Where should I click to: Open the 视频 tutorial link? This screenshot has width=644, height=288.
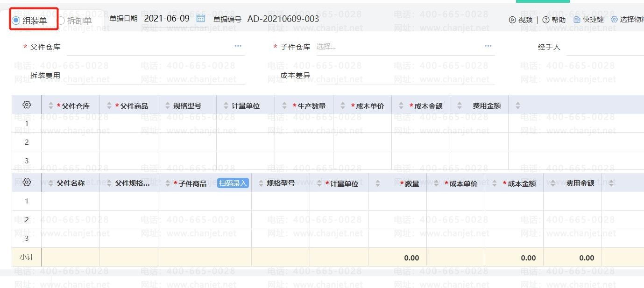coord(521,20)
